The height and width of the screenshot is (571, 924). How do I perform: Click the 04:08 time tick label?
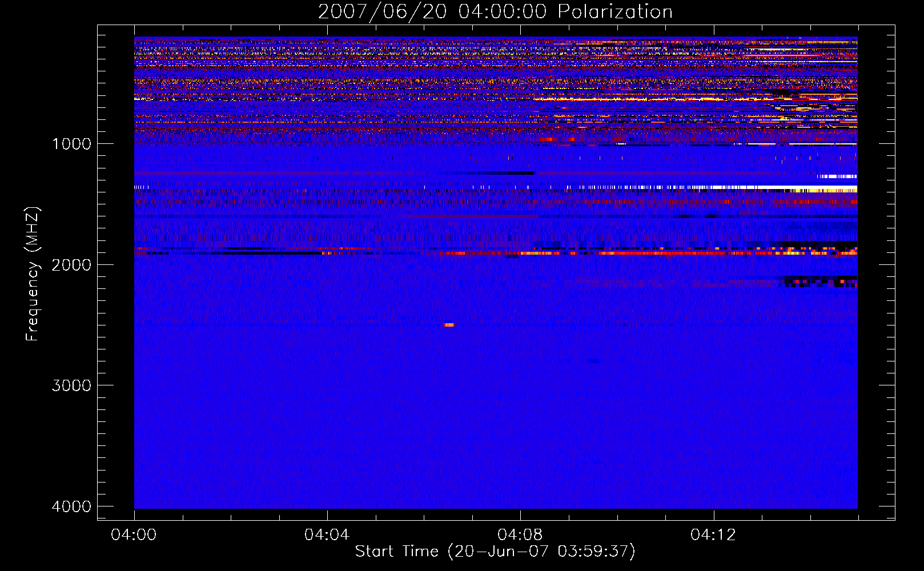(x=520, y=534)
